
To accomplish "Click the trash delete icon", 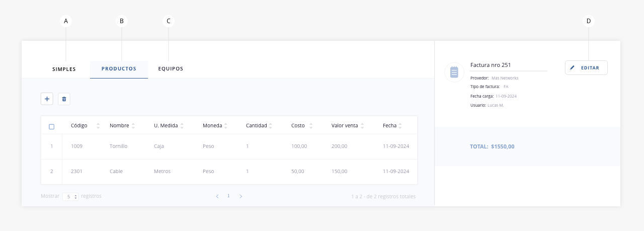I will tap(64, 99).
